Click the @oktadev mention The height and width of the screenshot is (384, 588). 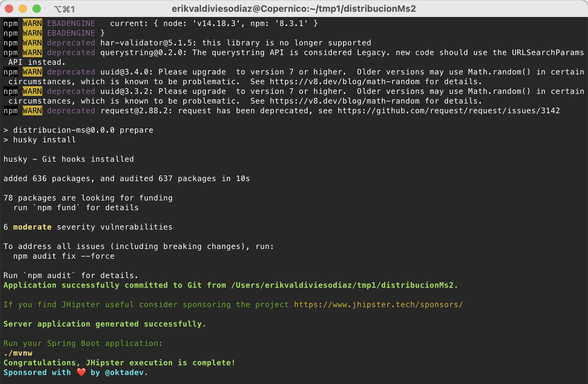[124, 373]
